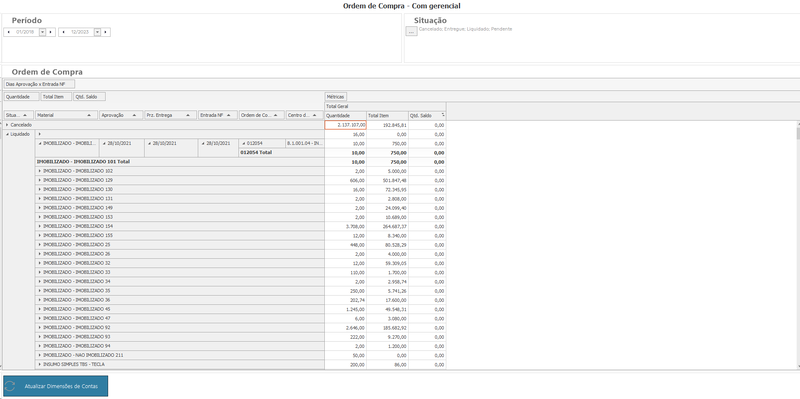Expand IMOBILIZADO - IMOBILIZADO 94 row
The image size is (800, 399).
[x=40, y=345]
